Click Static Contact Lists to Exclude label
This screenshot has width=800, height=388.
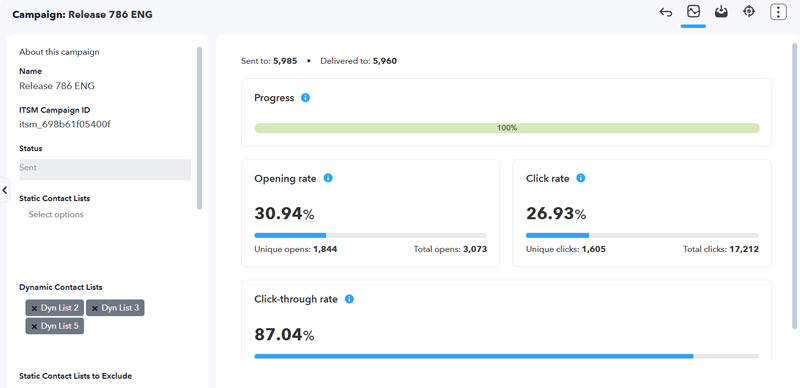pos(76,376)
